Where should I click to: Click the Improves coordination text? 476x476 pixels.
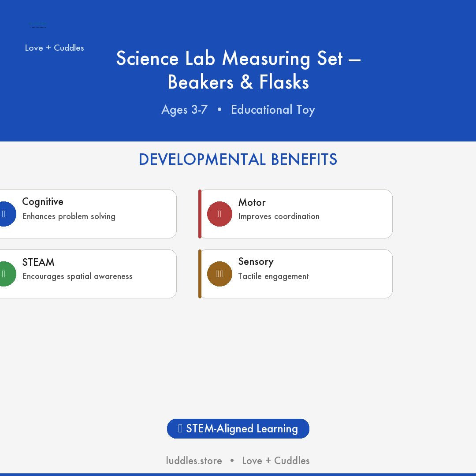coord(279,216)
